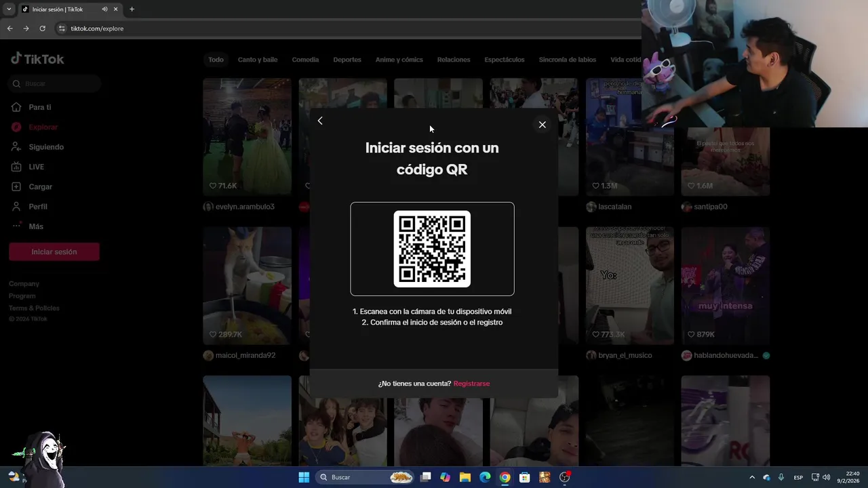Open the santipa00 video thumbnail
Image resolution: width=868 pixels, height=488 pixels.
(726, 162)
